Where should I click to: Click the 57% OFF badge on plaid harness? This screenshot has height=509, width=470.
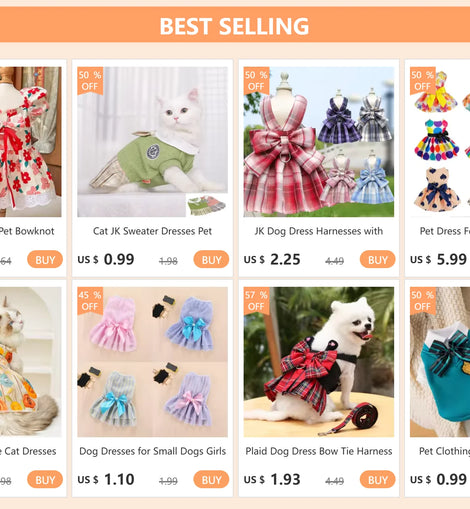256,301
